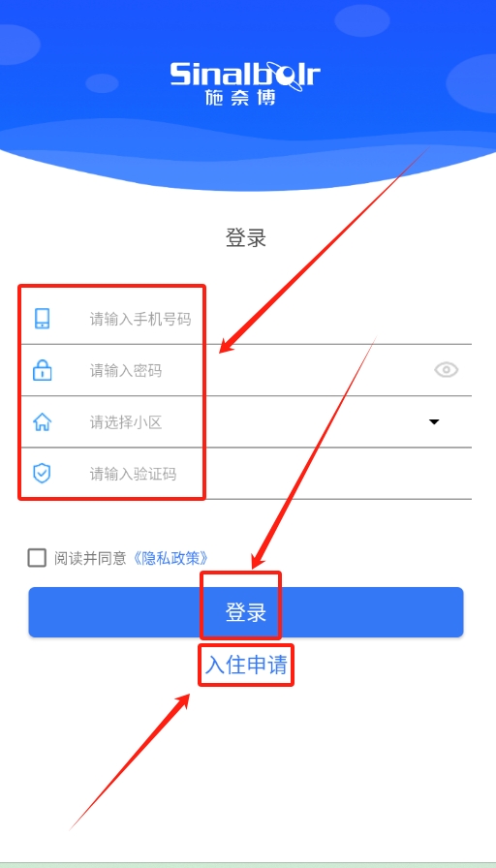
Task: Check the 阅读并同意 agreement checkbox
Action: click(x=37, y=557)
